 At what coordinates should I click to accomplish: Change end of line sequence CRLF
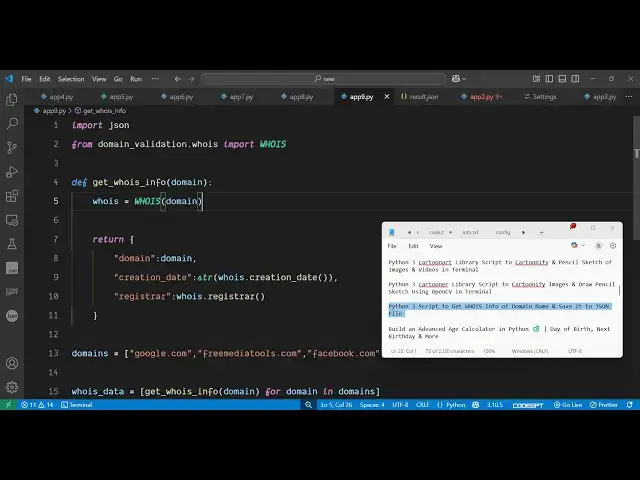(422, 404)
